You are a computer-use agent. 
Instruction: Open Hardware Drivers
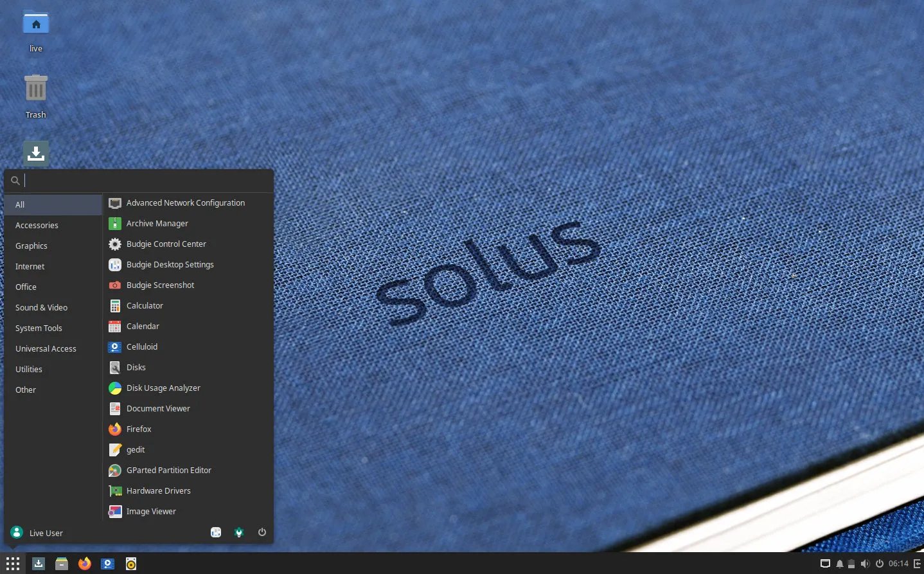pos(188,491)
